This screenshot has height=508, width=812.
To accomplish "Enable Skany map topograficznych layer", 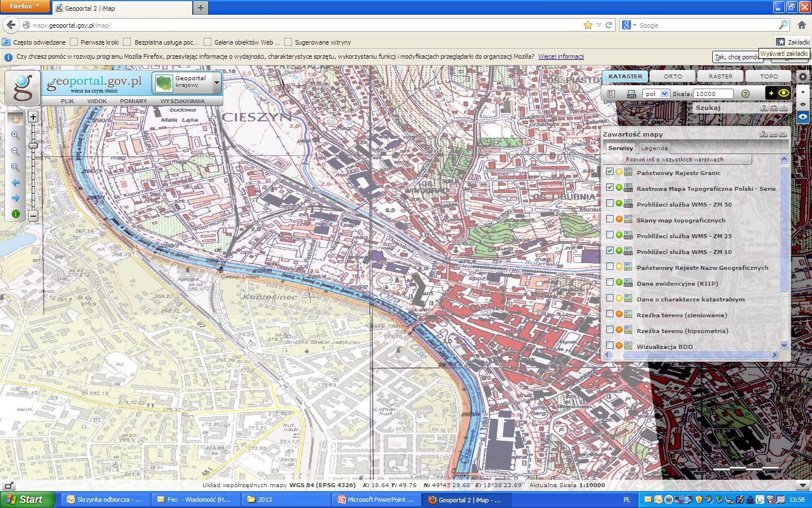I will click(610, 219).
